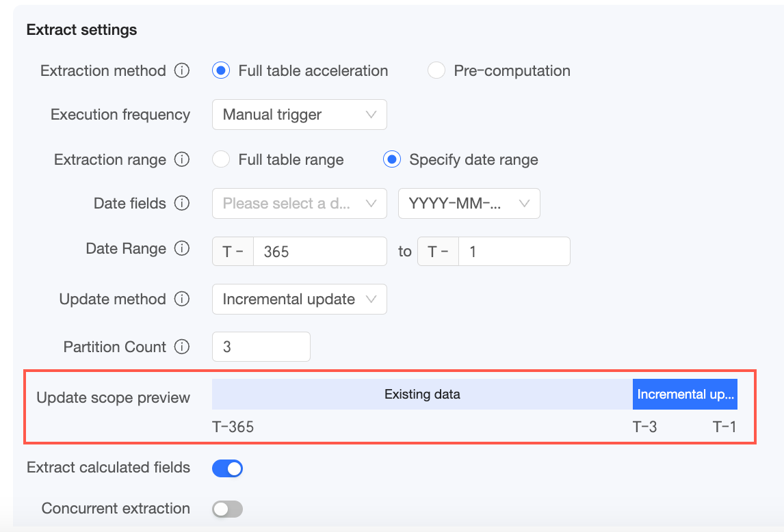Click the Partition Count input field
The height and width of the screenshot is (532, 784).
(261, 347)
